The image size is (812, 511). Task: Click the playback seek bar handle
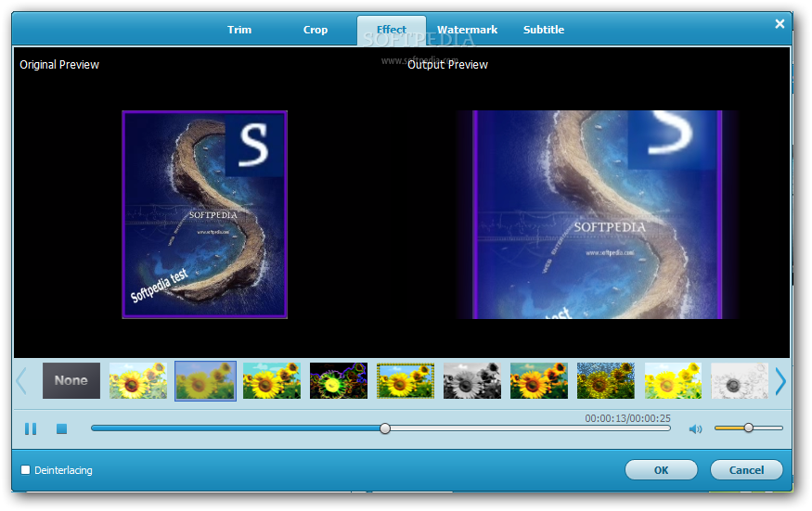385,428
